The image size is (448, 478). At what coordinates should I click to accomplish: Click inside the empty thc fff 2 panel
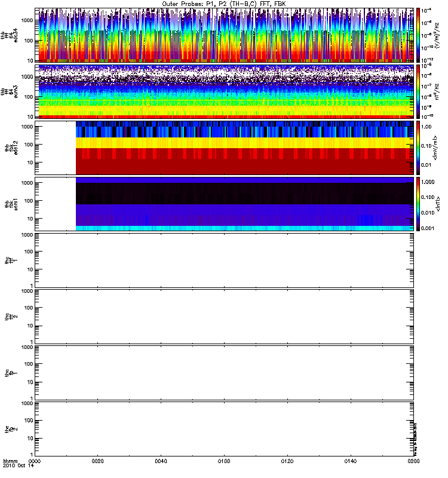[x=225, y=317]
